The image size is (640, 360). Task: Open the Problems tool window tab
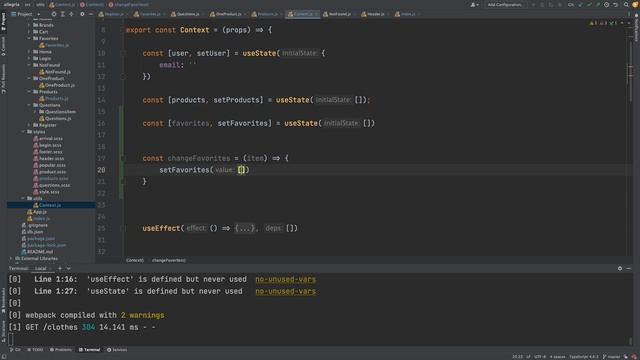click(x=61, y=350)
